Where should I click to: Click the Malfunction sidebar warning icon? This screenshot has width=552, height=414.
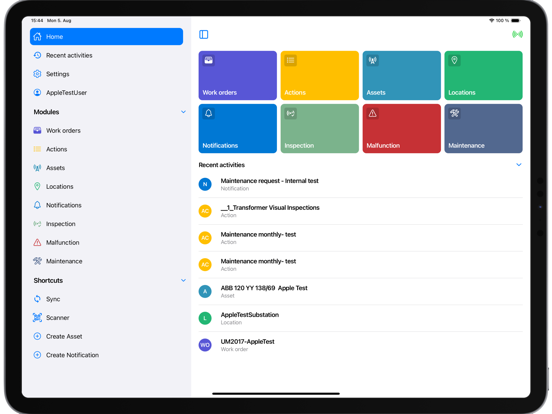(x=37, y=243)
